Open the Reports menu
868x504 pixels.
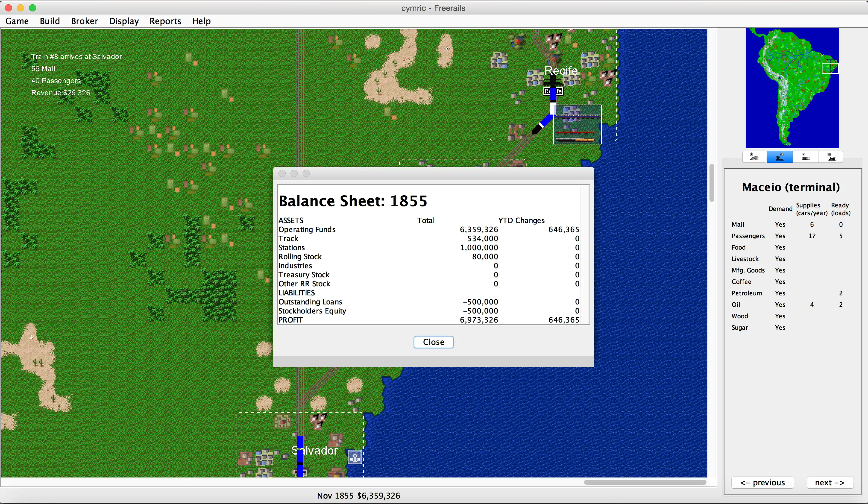[x=165, y=20]
